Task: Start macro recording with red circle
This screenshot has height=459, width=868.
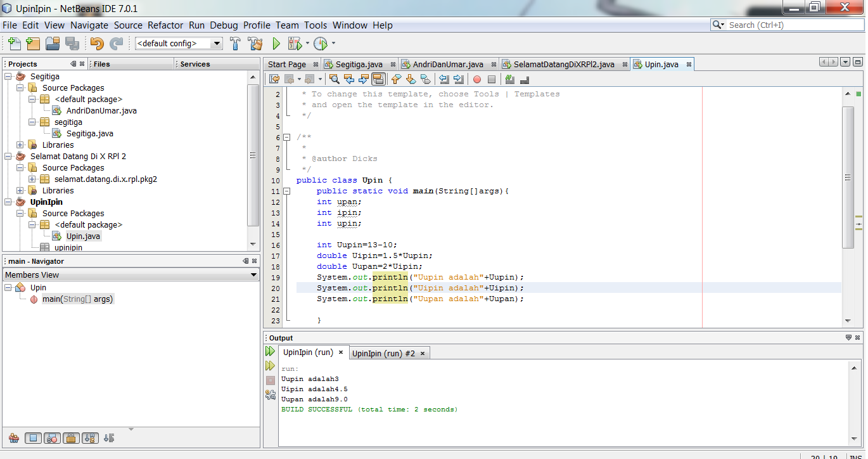Action: (477, 79)
